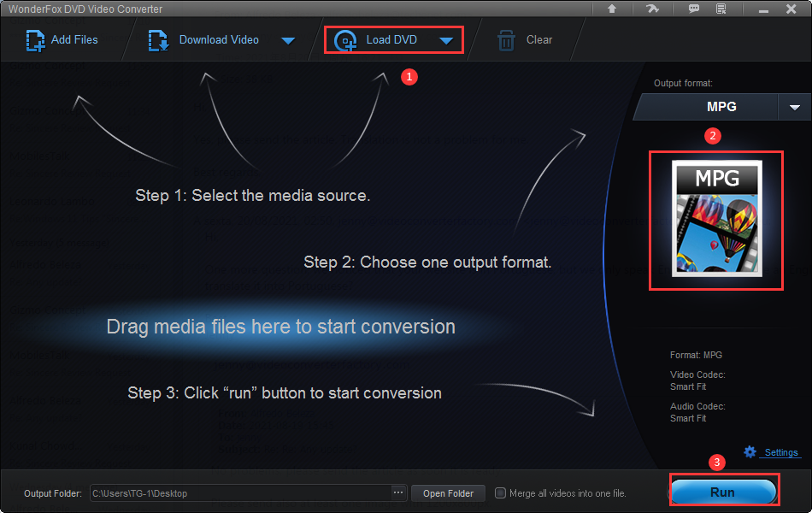Click the Add Files label
The image size is (812, 513).
pos(74,40)
